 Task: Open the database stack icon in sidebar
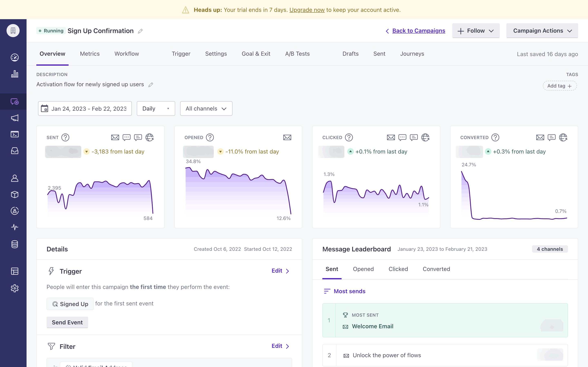(x=14, y=244)
